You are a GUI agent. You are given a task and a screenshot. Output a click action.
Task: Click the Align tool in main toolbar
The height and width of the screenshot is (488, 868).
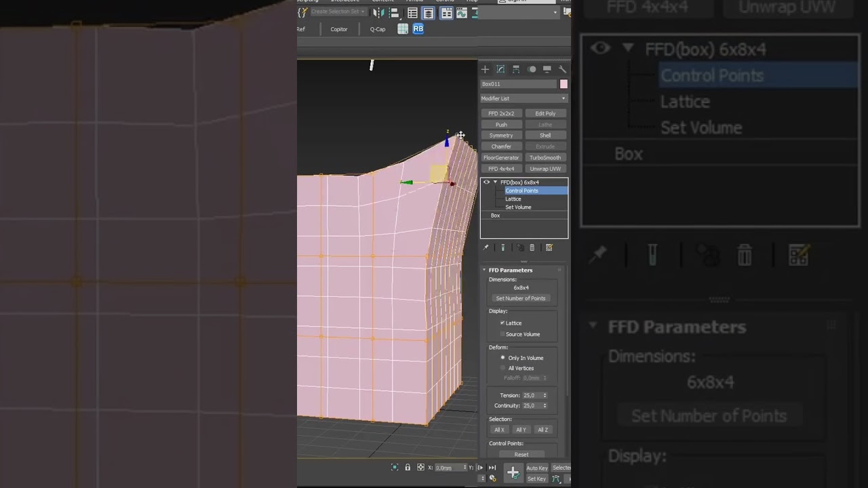393,13
